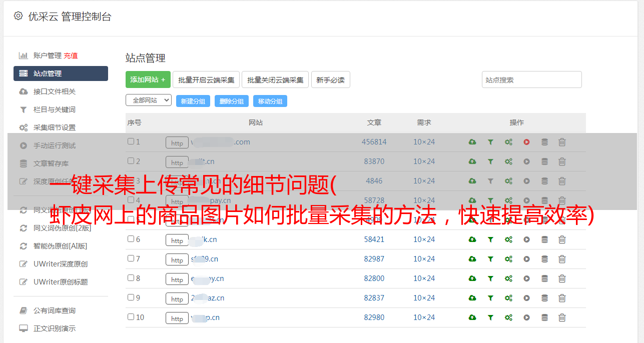Click 批量关闭云端采集 button

coord(275,79)
